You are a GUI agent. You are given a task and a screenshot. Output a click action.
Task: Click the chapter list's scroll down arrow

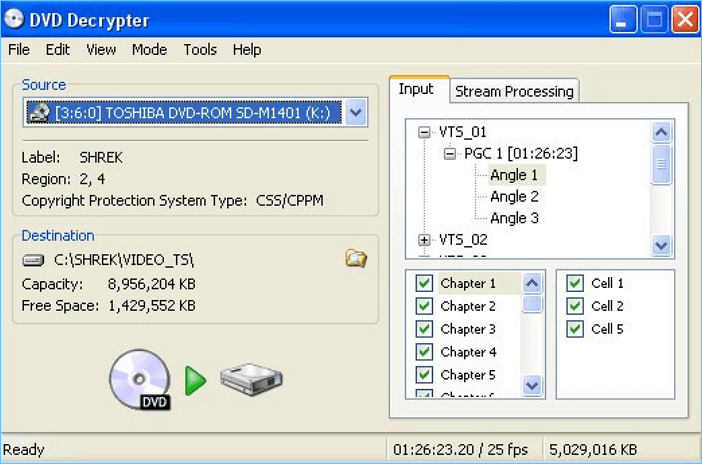[532, 385]
